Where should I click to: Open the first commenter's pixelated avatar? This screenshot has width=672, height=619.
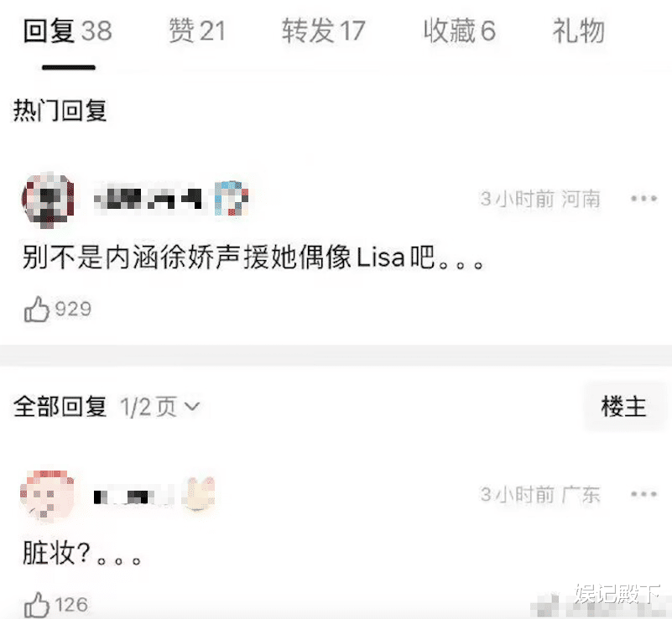click(x=48, y=199)
